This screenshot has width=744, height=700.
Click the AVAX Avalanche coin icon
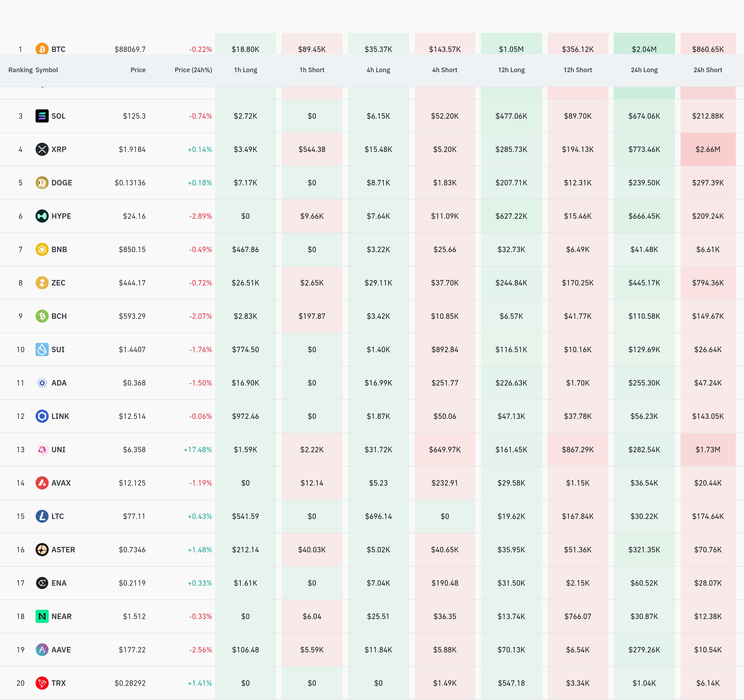(42, 483)
